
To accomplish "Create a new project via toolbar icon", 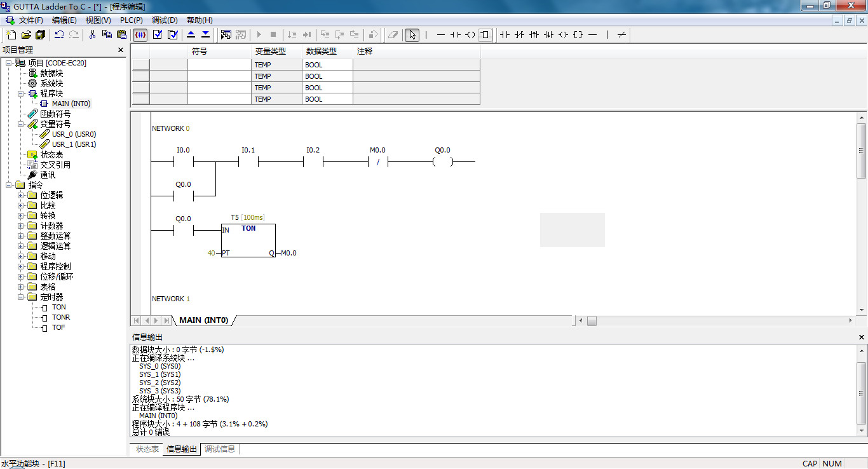I will pyautogui.click(x=11, y=34).
